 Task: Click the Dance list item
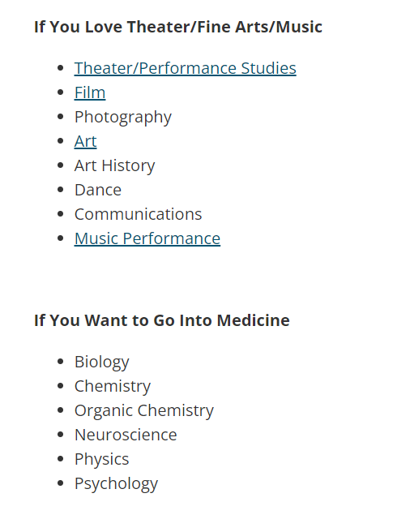(98, 190)
